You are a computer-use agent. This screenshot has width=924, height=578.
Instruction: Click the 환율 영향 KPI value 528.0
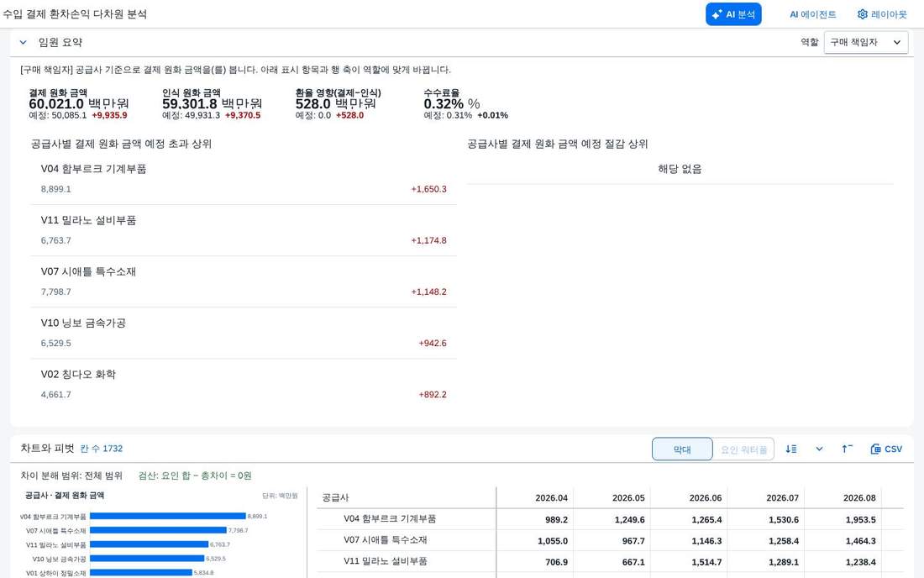(x=313, y=104)
